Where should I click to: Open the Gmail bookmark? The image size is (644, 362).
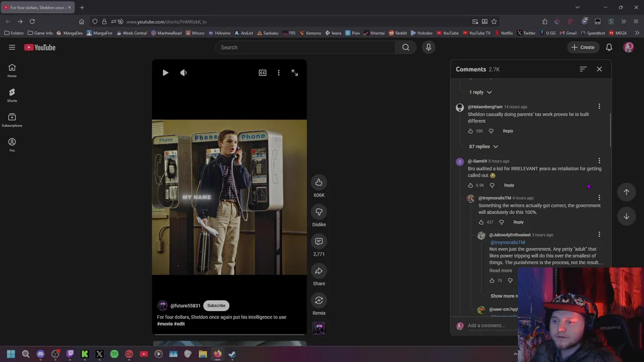coord(568,33)
